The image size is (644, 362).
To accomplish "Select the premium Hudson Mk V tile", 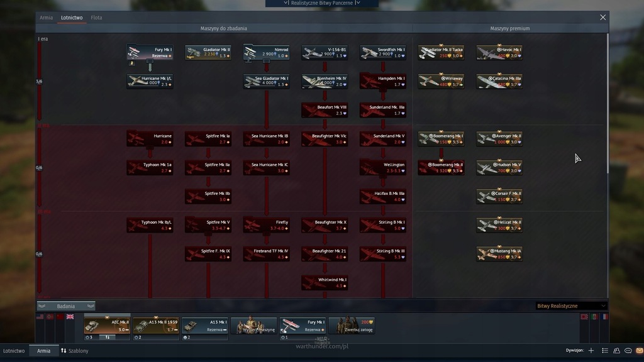I will [499, 167].
